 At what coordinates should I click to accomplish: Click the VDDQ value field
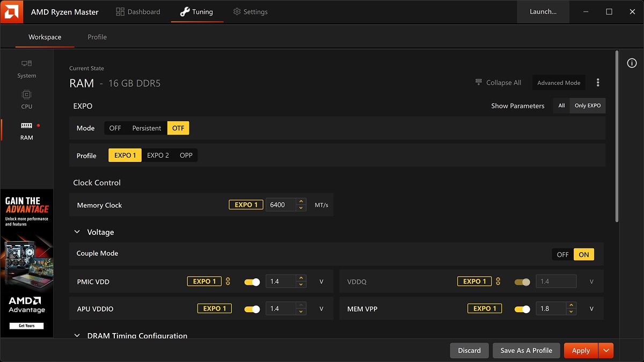pos(556,282)
